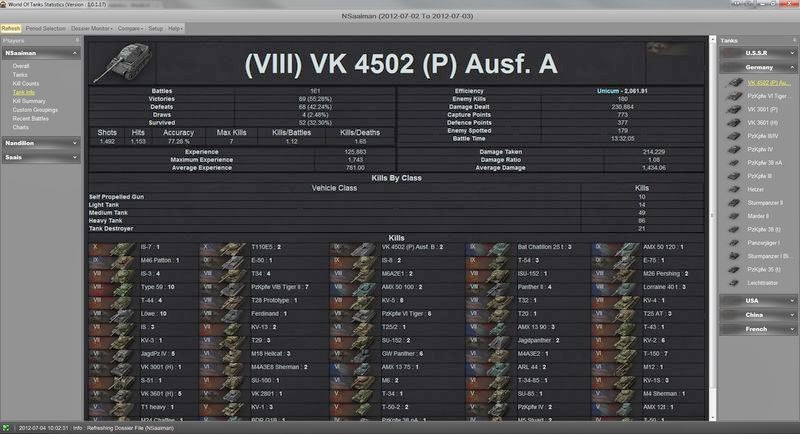
Task: Expand the USA tanks group
Action: 792,301
